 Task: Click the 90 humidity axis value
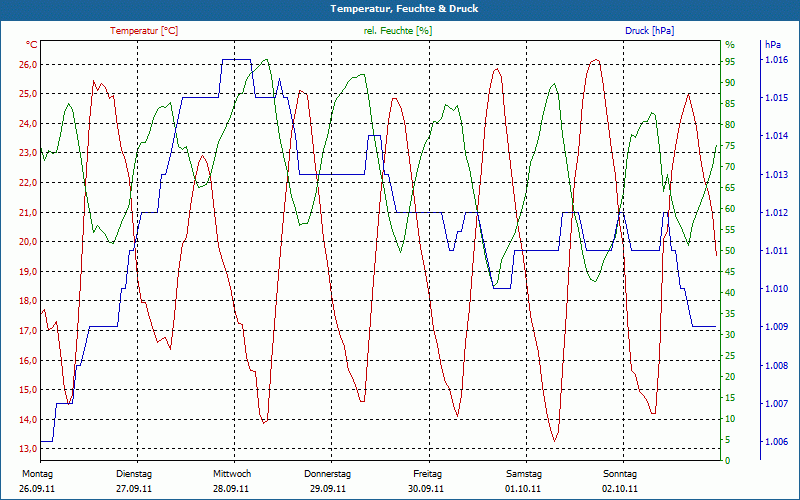730,83
